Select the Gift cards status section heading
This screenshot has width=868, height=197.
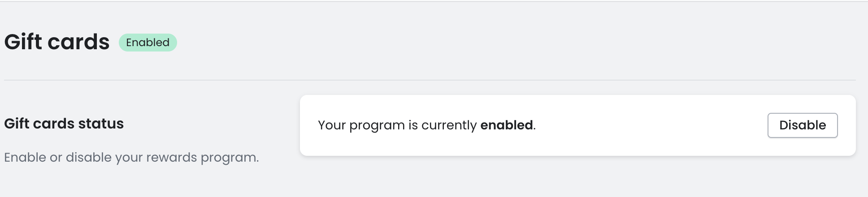click(64, 124)
